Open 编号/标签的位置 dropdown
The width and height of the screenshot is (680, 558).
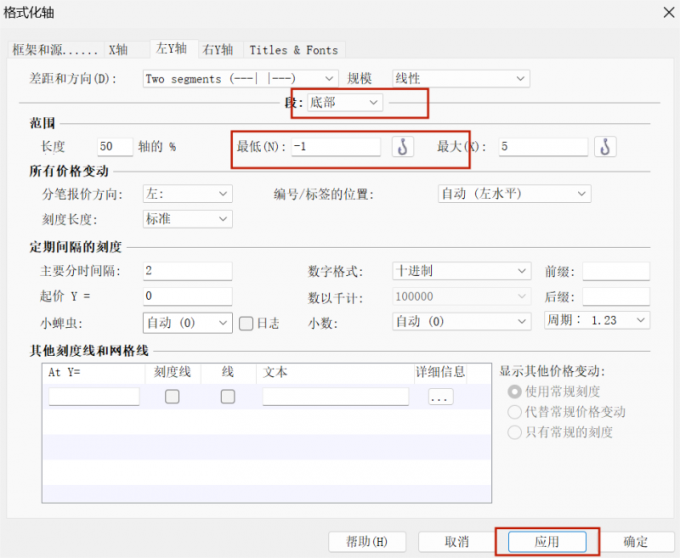514,194
